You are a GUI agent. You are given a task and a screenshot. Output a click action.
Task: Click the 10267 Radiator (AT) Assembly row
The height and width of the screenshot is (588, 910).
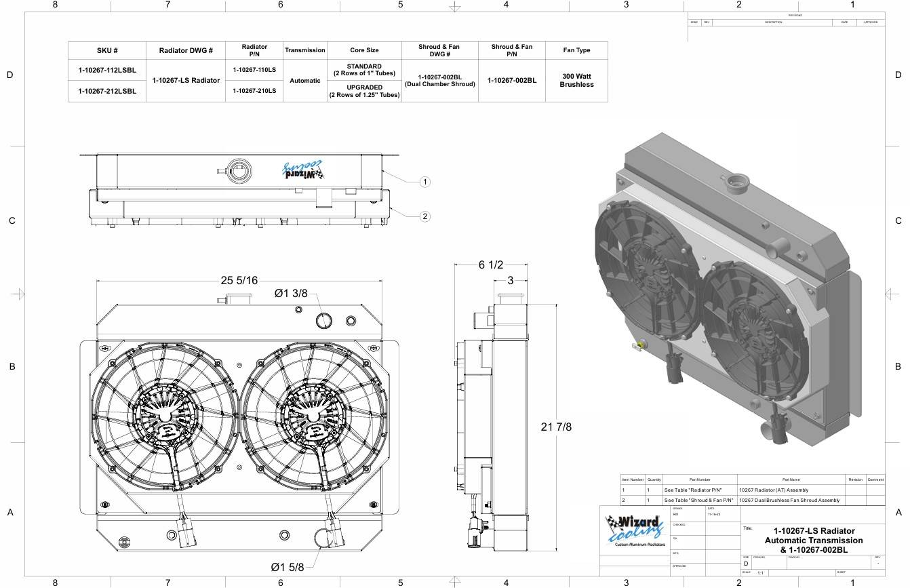pos(773,490)
